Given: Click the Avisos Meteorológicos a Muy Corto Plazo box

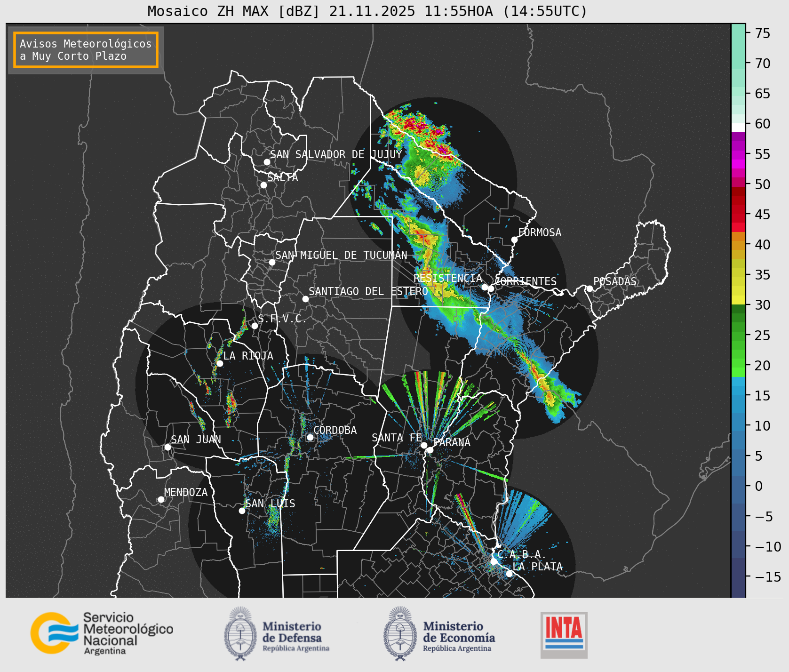Looking at the screenshot, I should coord(86,50).
